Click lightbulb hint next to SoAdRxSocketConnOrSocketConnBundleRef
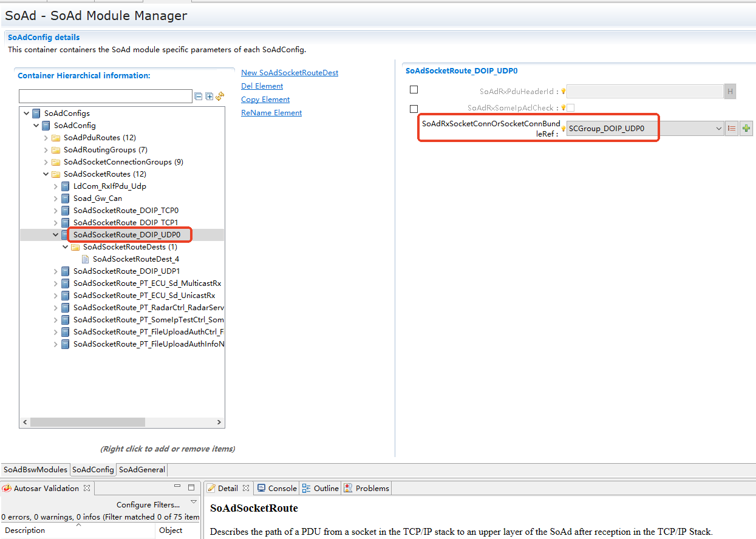The height and width of the screenshot is (539, 756). [563, 129]
